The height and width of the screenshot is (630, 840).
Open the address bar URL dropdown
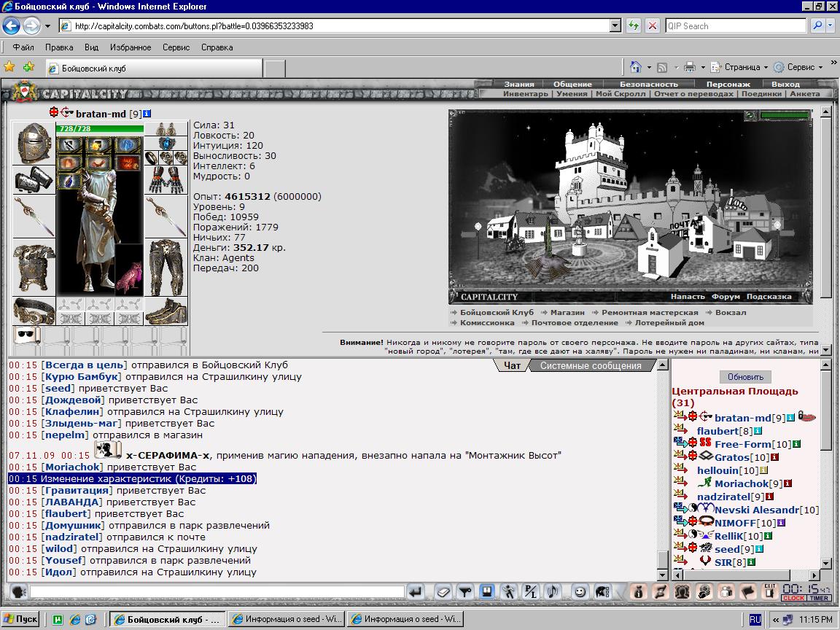click(x=615, y=26)
